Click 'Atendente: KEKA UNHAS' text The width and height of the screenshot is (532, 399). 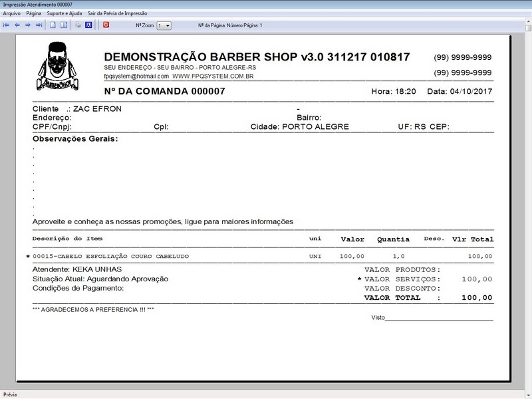(x=77, y=269)
